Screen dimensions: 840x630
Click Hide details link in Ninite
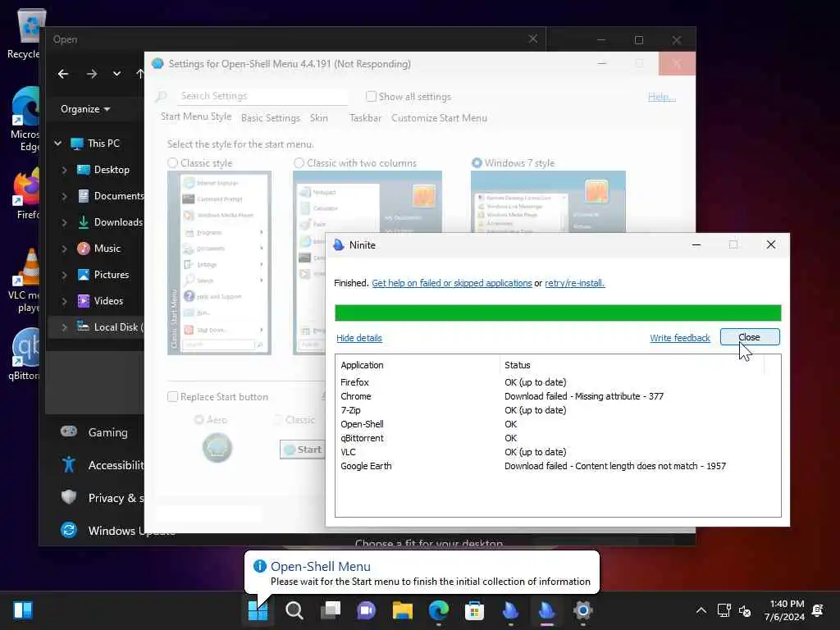click(359, 338)
